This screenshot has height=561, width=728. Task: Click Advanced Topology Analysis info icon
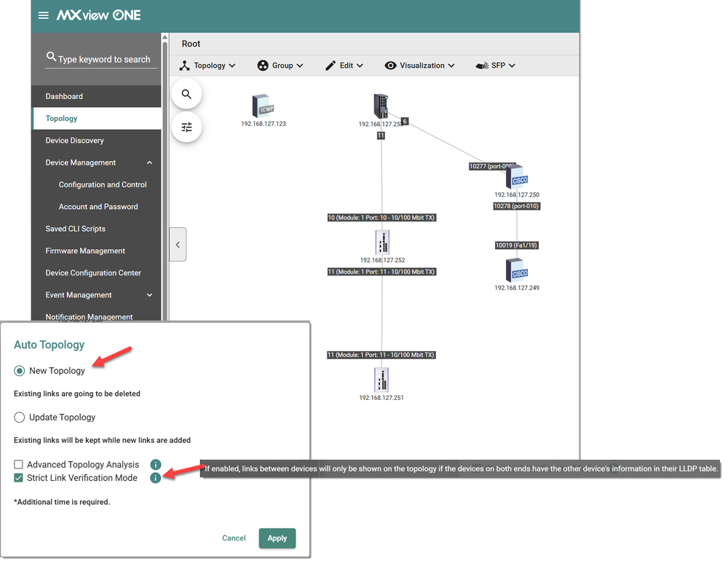(x=156, y=464)
